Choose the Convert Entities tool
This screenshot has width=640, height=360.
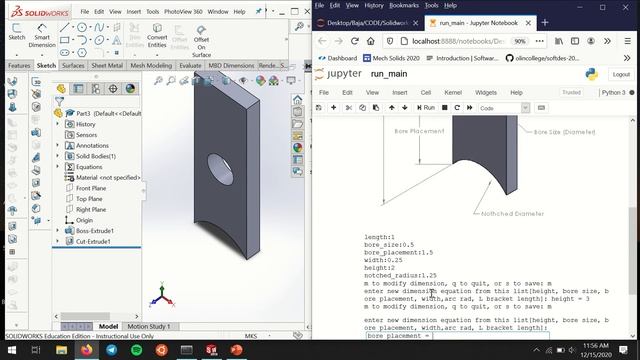157,35
